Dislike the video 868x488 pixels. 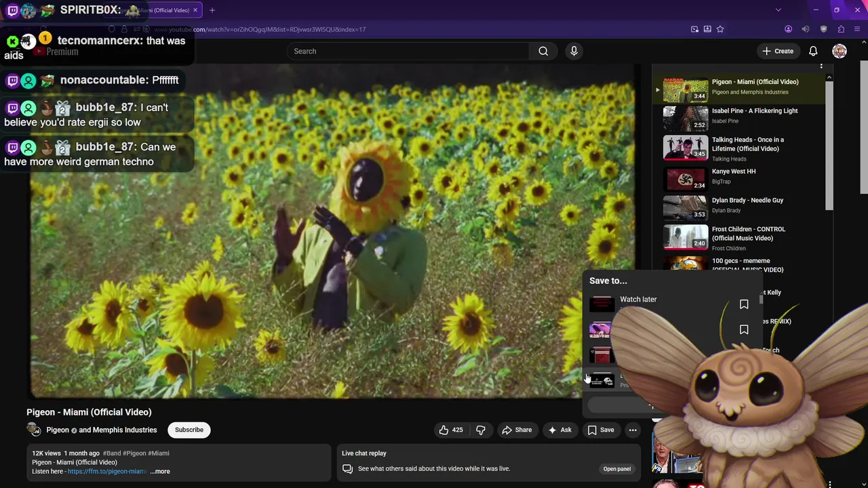point(481,430)
